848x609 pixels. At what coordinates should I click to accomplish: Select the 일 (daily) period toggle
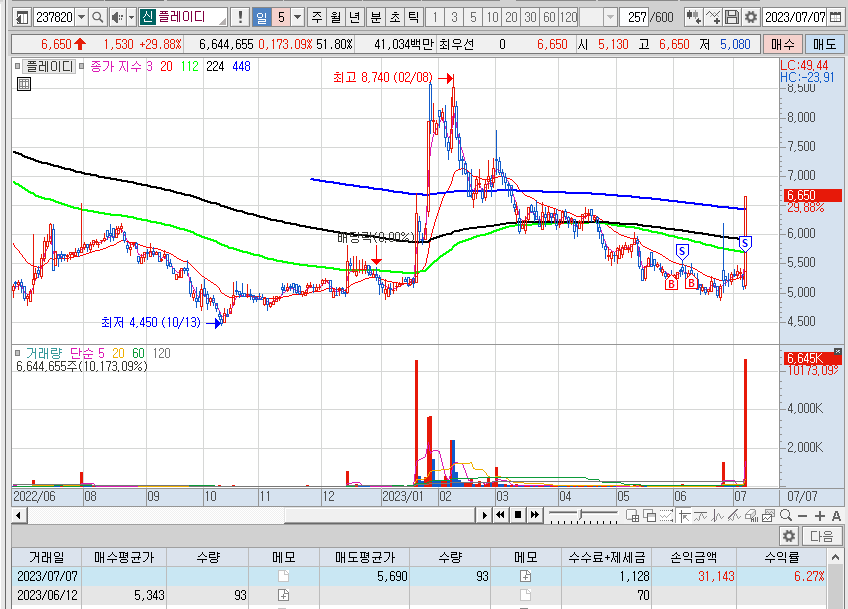coord(262,17)
